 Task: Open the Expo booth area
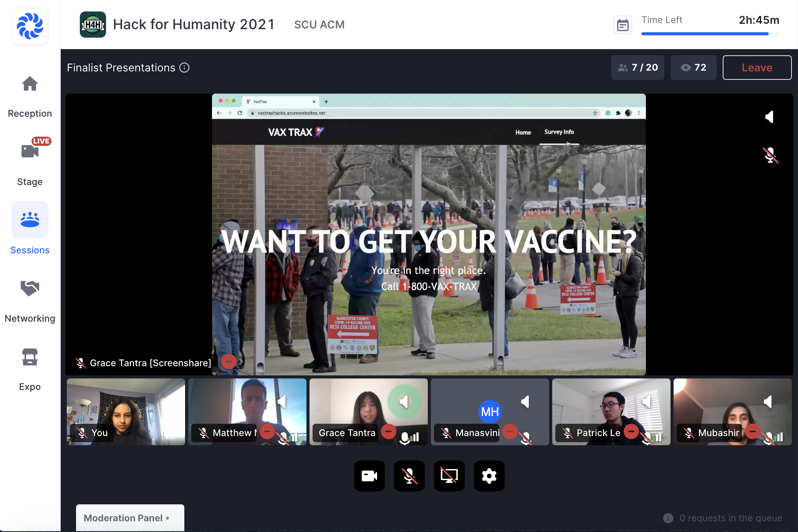coord(30,369)
